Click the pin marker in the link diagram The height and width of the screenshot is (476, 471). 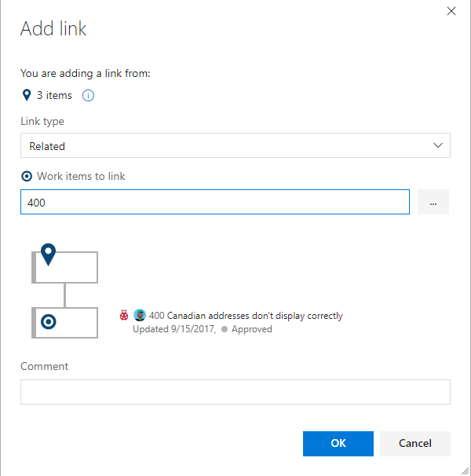[48, 254]
